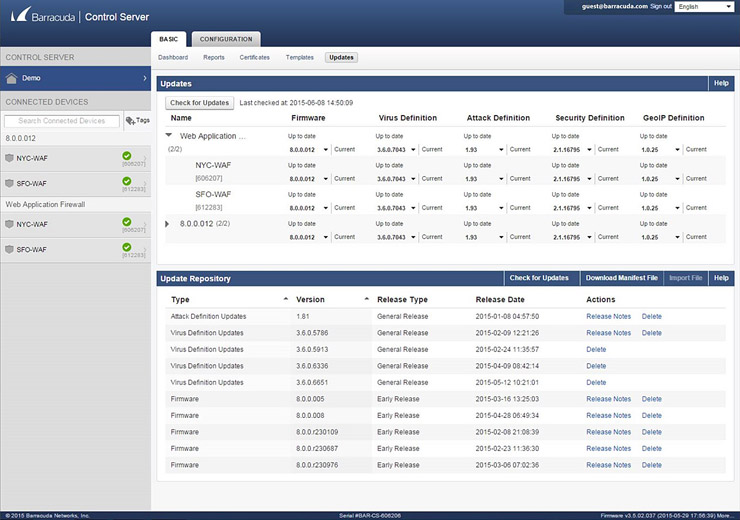Click the Search Connected Devices field
Viewport: 740px width, 520px height.
coord(62,121)
